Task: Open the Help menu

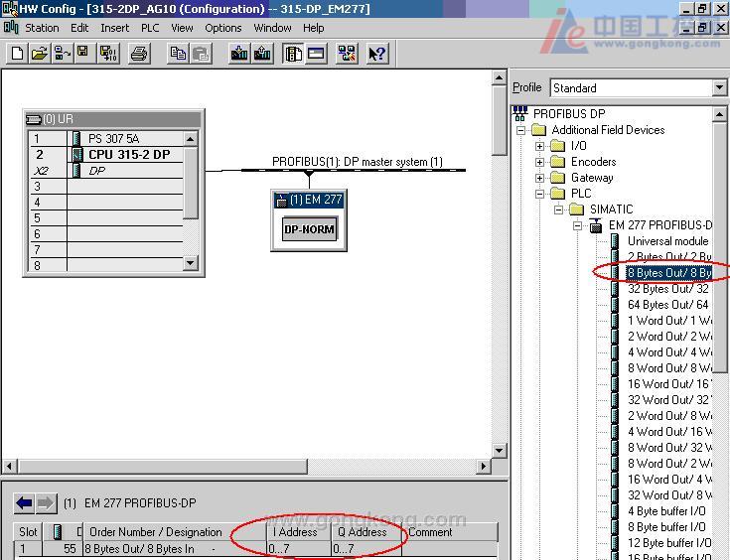Action: [x=313, y=28]
